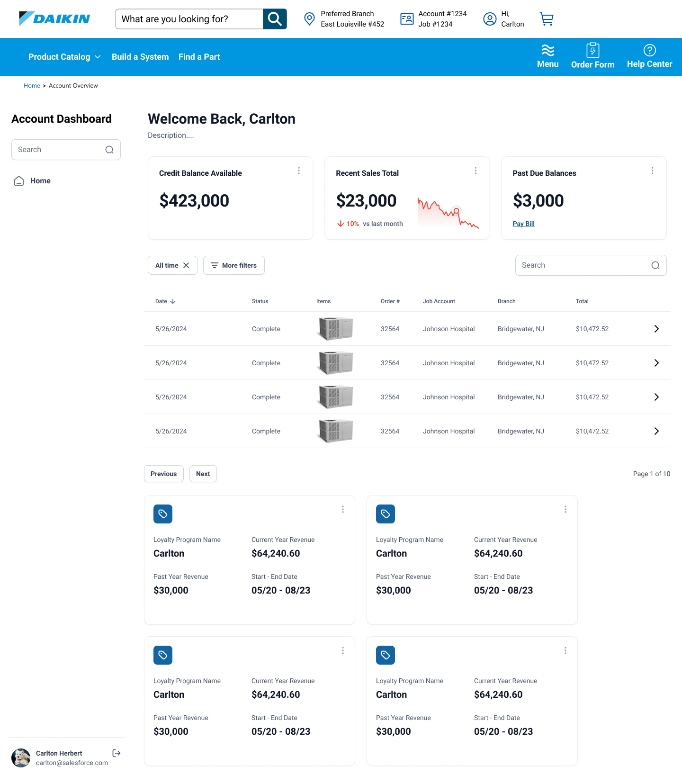Click the Next page button

(x=203, y=474)
